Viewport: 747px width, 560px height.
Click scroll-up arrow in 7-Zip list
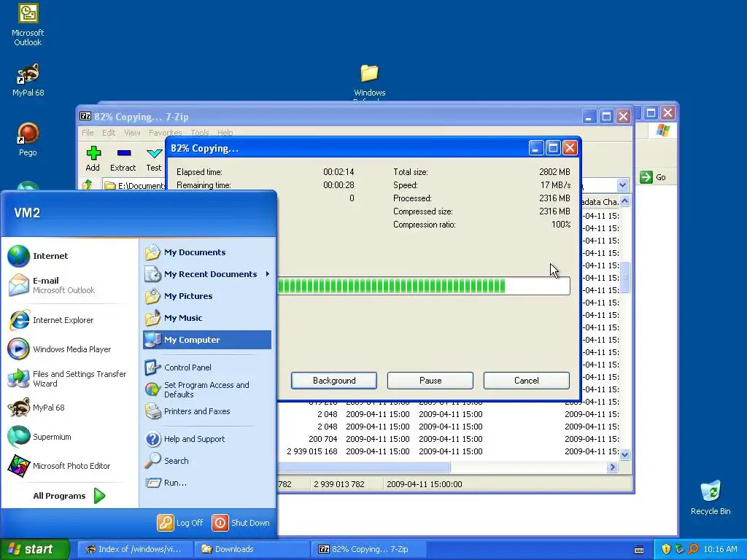coord(624,201)
